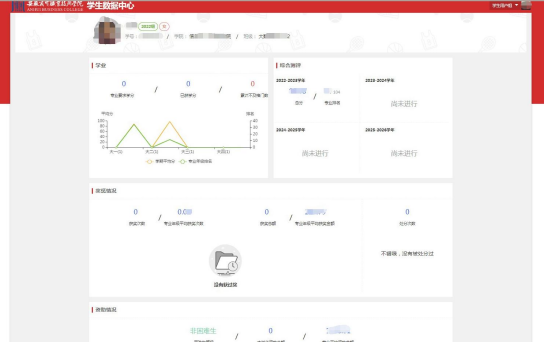Click the punishment count zero value
Screen dimensions: 545x361
pyautogui.click(x=407, y=212)
